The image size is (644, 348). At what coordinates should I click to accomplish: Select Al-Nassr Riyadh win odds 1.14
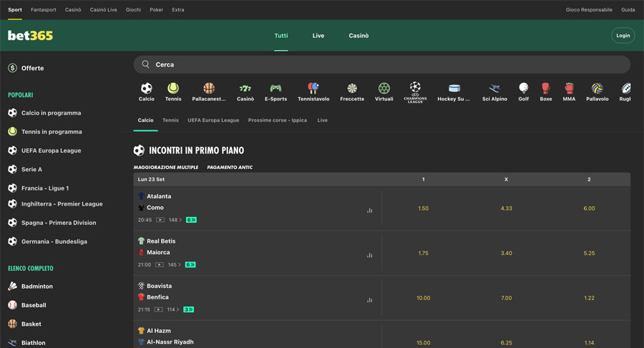[x=589, y=343]
